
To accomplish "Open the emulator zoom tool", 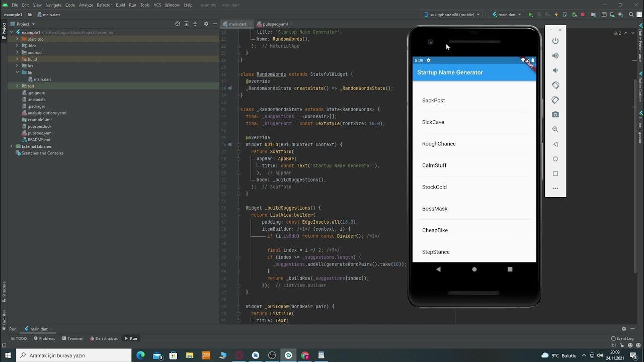I will click(555, 129).
